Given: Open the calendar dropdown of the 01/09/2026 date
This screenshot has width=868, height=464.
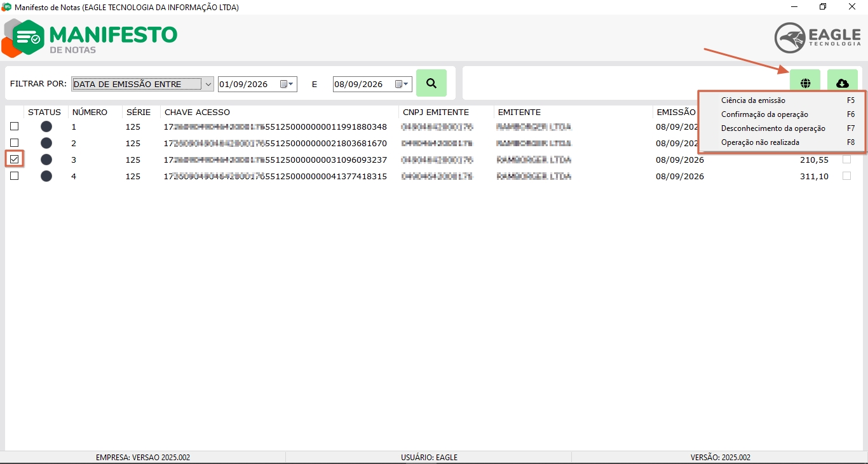Looking at the screenshot, I should point(287,84).
